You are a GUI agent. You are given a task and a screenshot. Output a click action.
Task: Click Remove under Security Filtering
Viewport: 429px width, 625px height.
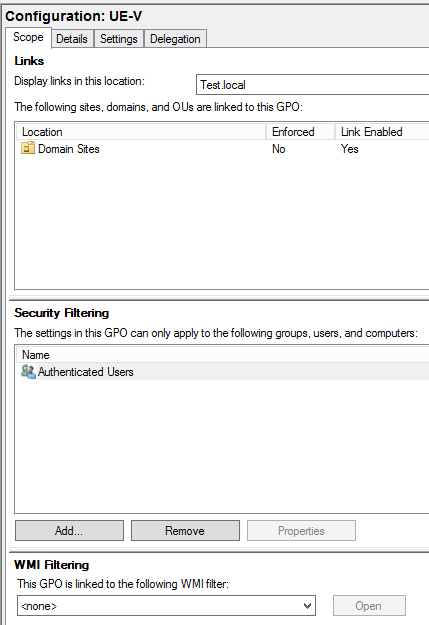tap(185, 531)
